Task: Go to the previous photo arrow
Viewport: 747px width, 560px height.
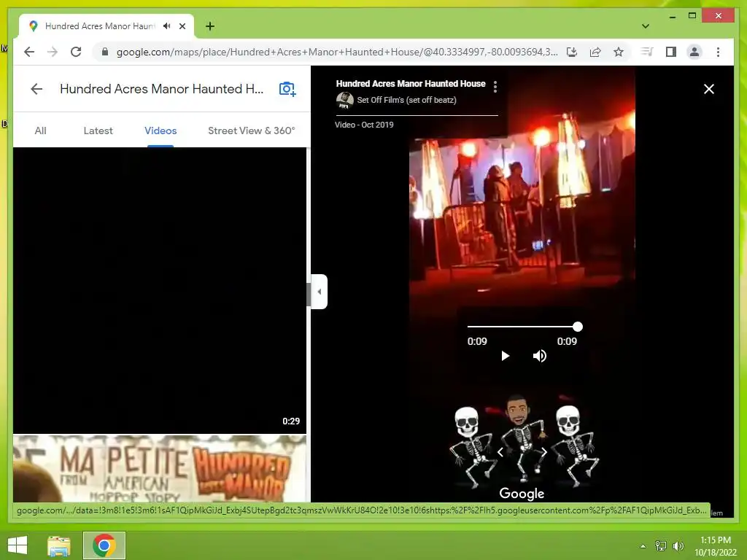Action: [500, 452]
